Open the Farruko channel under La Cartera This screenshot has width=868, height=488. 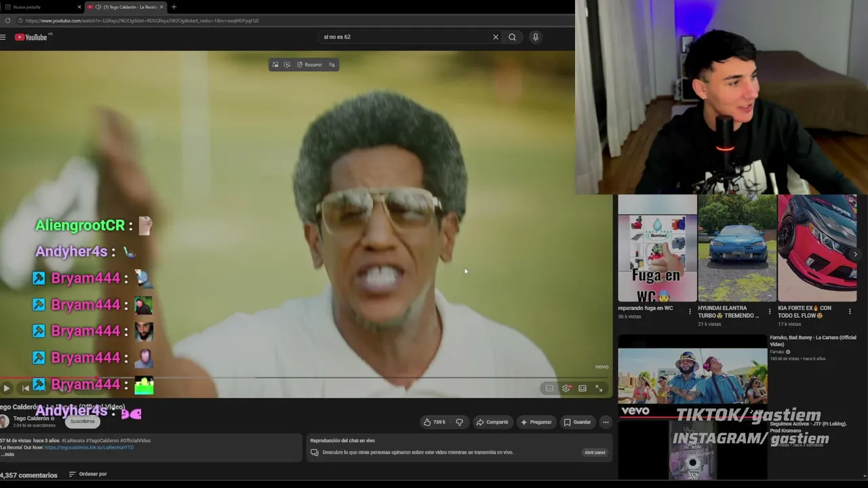(x=777, y=352)
